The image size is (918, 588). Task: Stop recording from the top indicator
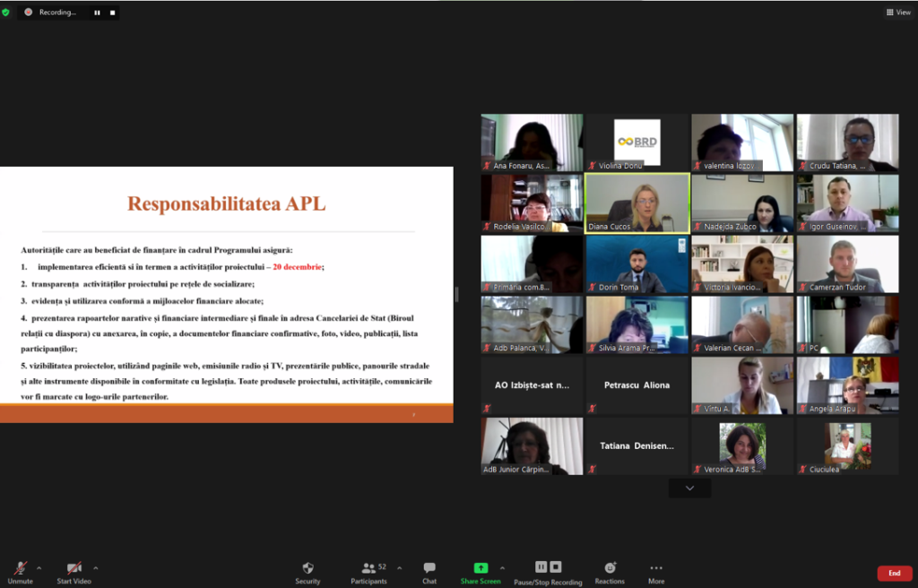pyautogui.click(x=112, y=13)
